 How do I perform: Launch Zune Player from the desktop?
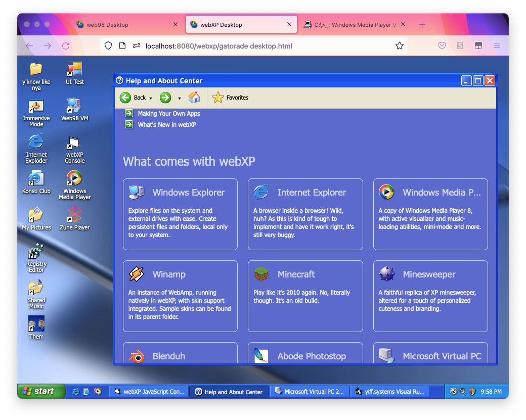pos(75,216)
